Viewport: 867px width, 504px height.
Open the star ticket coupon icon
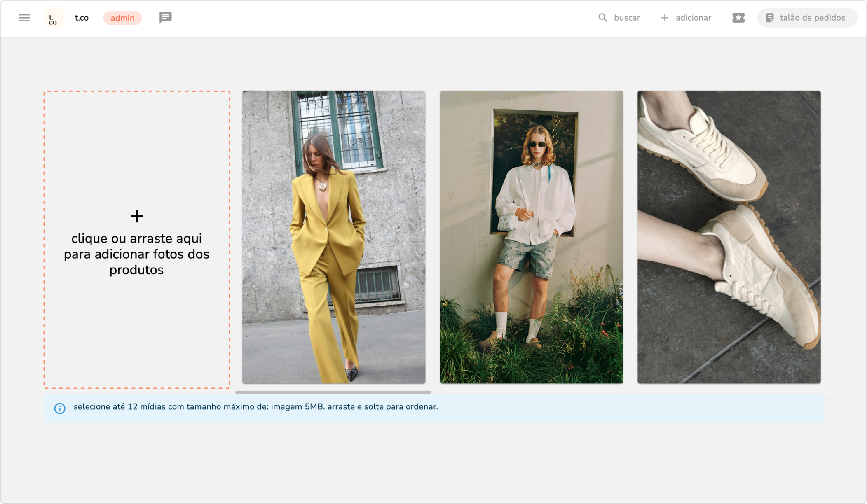point(738,18)
